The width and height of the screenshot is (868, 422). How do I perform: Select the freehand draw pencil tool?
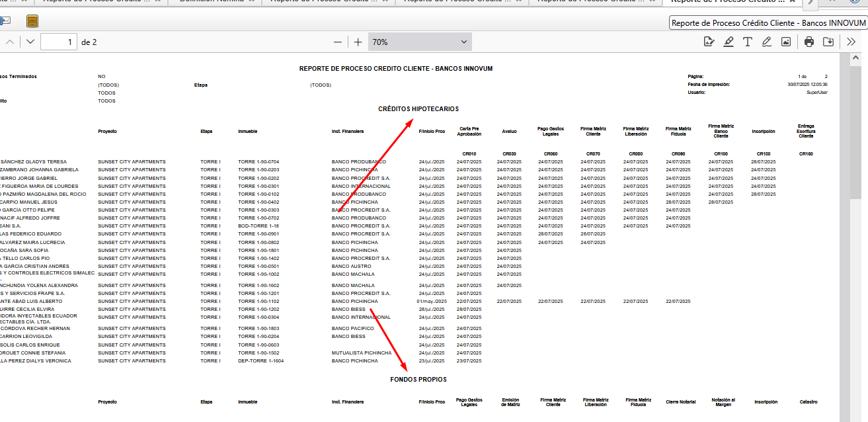[x=767, y=42]
